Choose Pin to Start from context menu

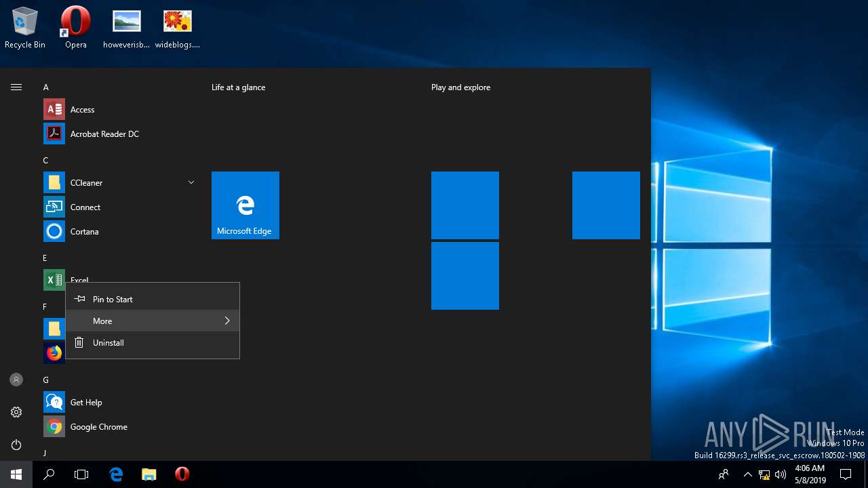153,299
